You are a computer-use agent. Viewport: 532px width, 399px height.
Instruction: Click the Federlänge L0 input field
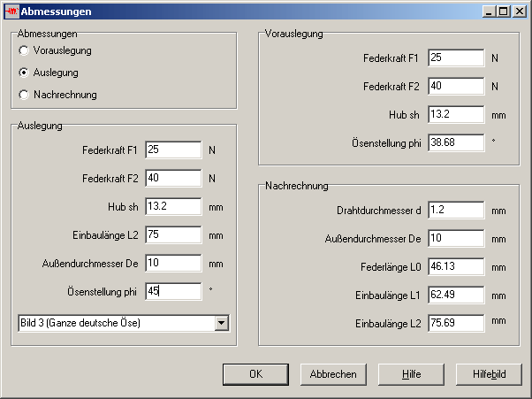tap(456, 267)
